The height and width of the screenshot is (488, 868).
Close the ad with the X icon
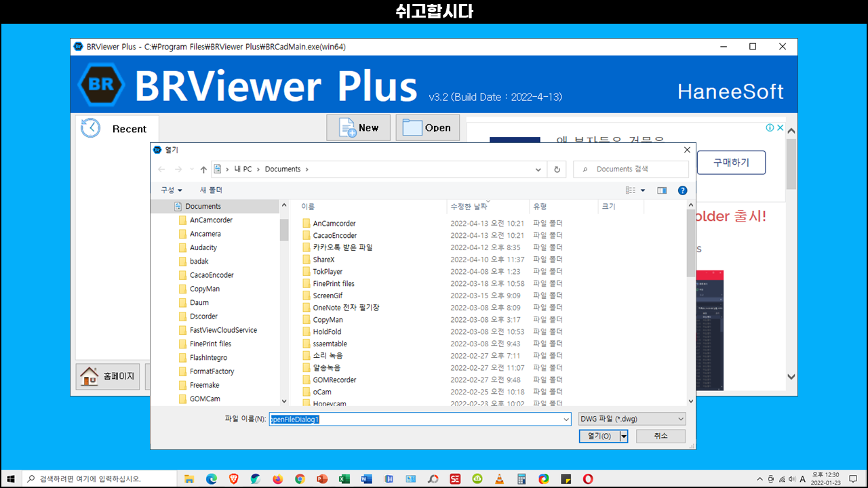[x=781, y=127]
